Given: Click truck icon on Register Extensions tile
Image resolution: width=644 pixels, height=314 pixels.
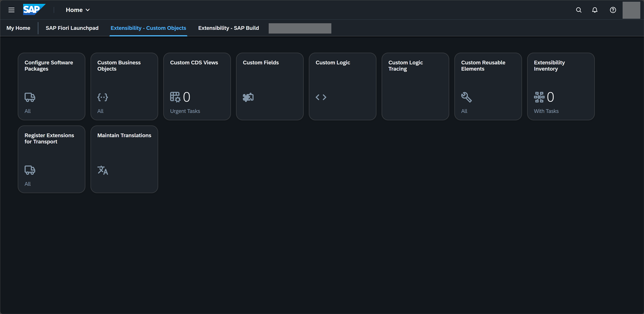Looking at the screenshot, I should pyautogui.click(x=30, y=170).
